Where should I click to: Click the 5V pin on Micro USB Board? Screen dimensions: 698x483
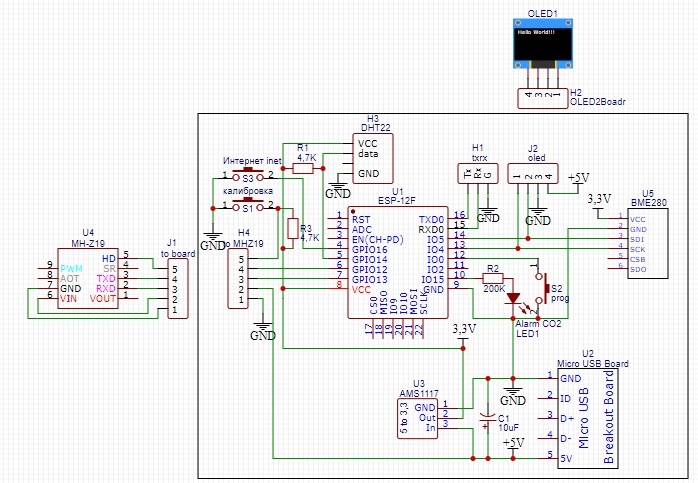click(566, 459)
